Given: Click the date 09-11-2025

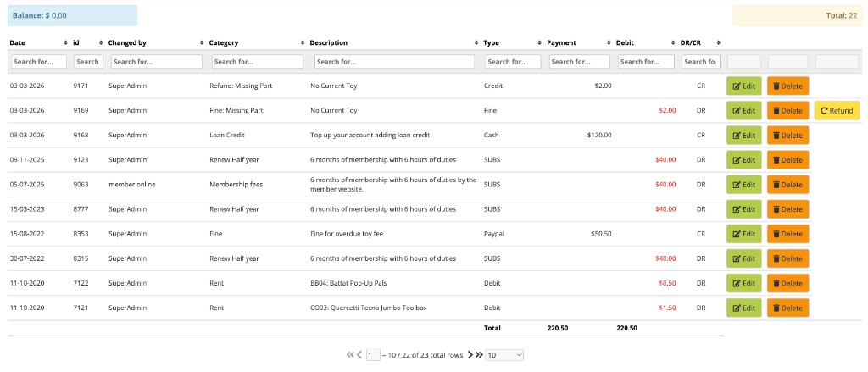Looking at the screenshot, I should [x=26, y=160].
